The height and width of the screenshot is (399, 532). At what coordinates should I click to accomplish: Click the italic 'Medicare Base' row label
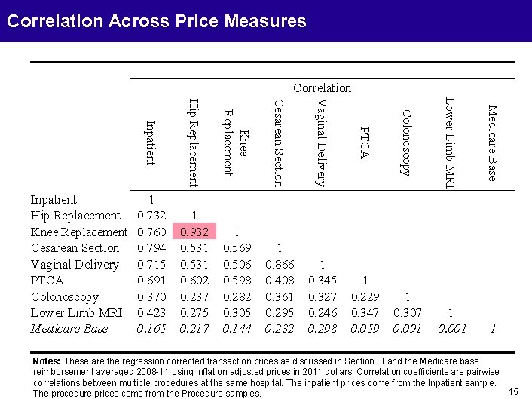click(69, 329)
